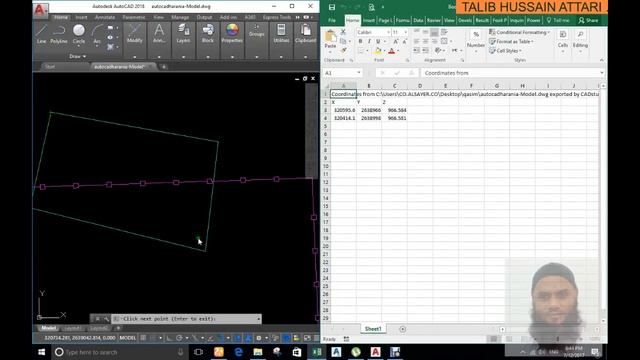Open the Name Box A1 dropdown
Viewport: 640px width, 360px height.
(x=359, y=73)
